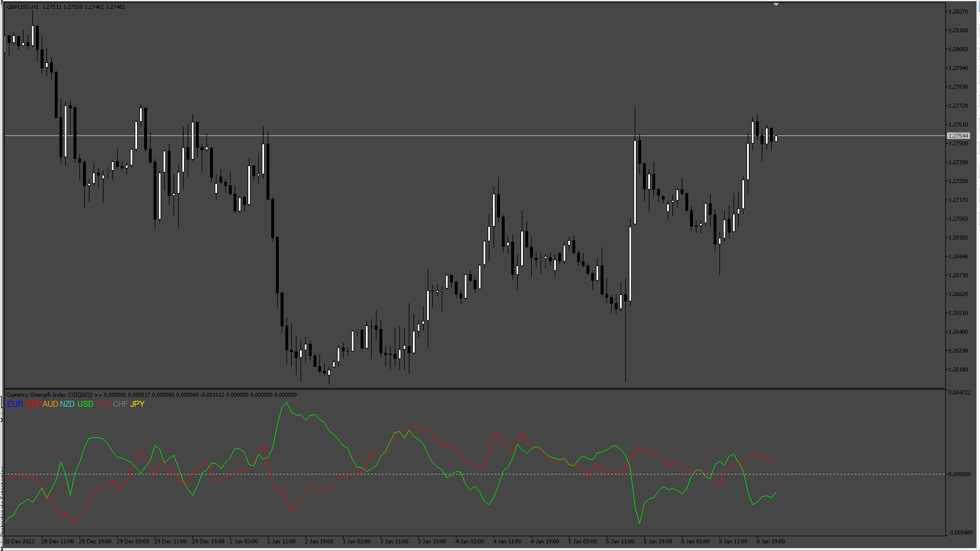
Task: Select the USD currency label
Action: 85,404
